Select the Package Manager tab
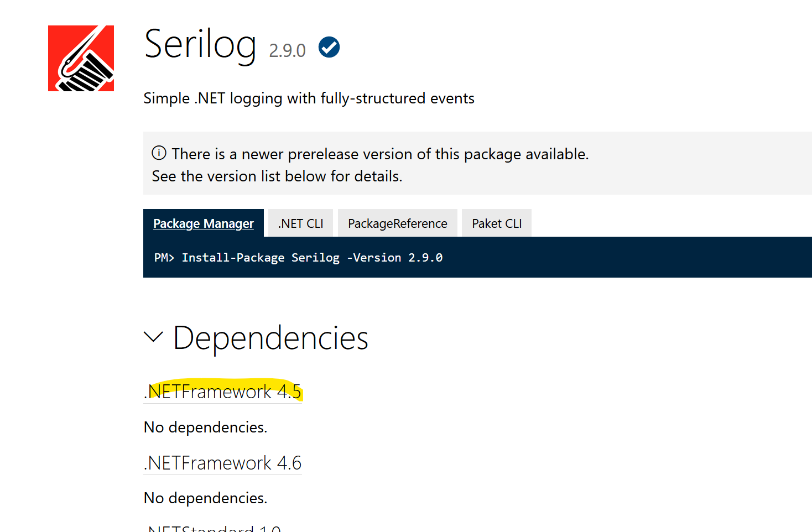The width and height of the screenshot is (812, 532). [204, 223]
